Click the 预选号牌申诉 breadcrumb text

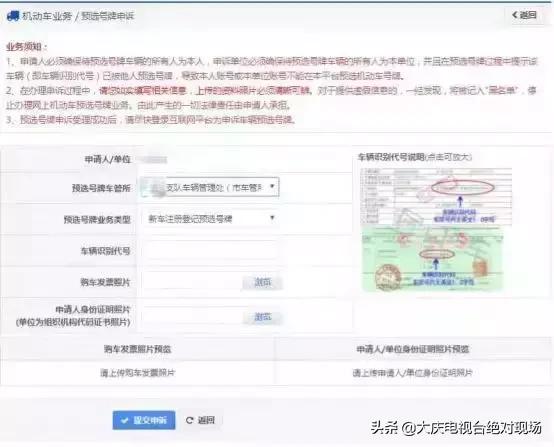click(108, 16)
